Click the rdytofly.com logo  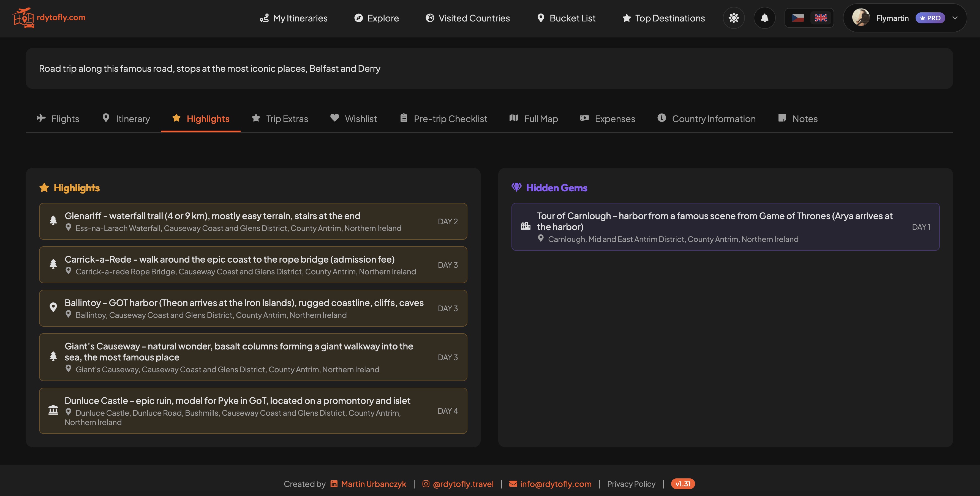49,18
